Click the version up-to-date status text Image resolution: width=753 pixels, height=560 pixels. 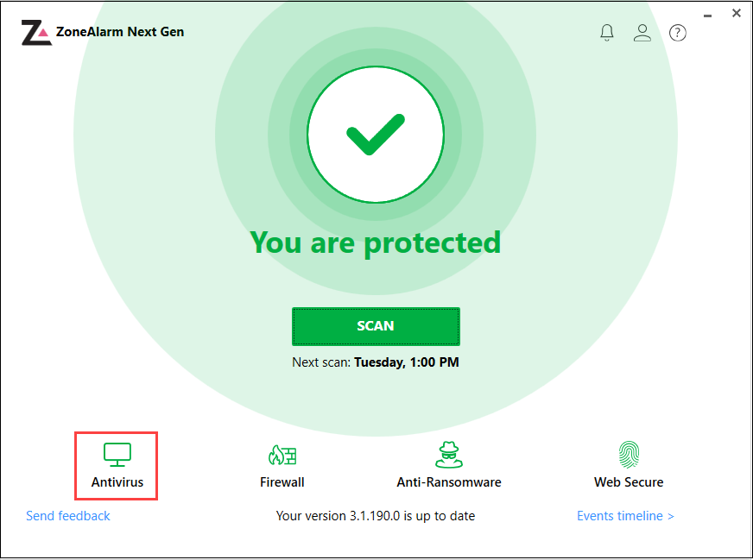[x=376, y=516]
